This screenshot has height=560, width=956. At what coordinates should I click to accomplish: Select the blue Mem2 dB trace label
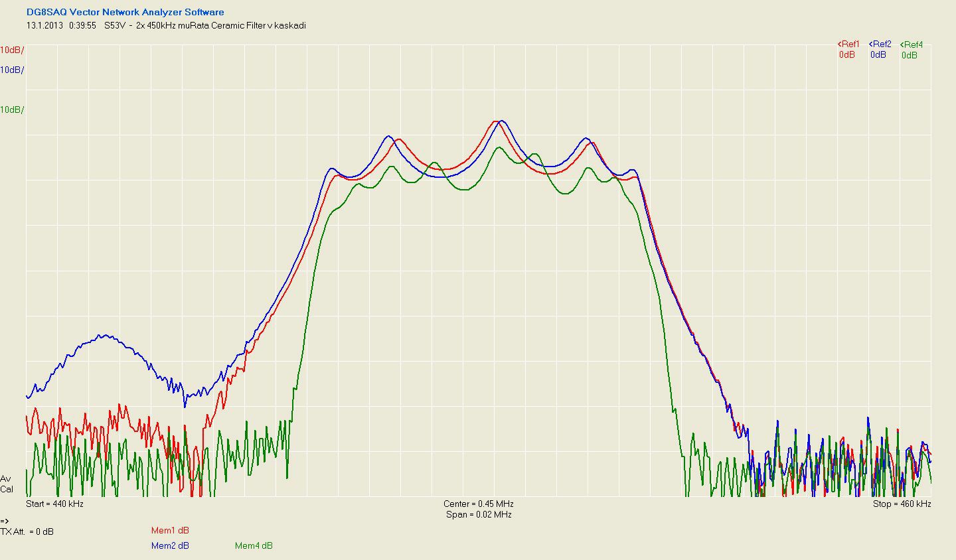170,545
